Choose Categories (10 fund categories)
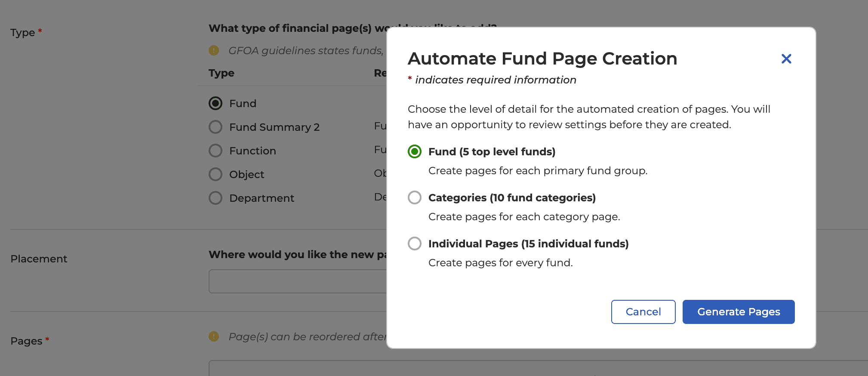The height and width of the screenshot is (376, 868). pos(414,197)
